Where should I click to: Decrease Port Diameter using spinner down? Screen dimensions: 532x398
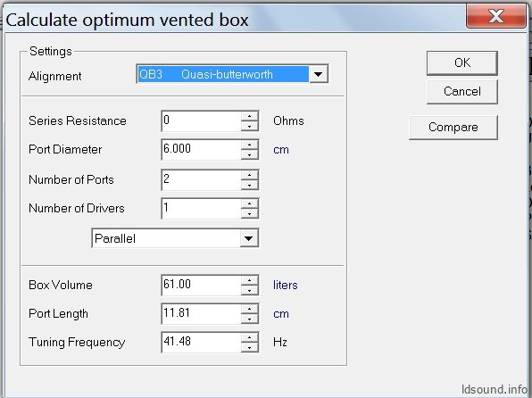tap(250, 154)
